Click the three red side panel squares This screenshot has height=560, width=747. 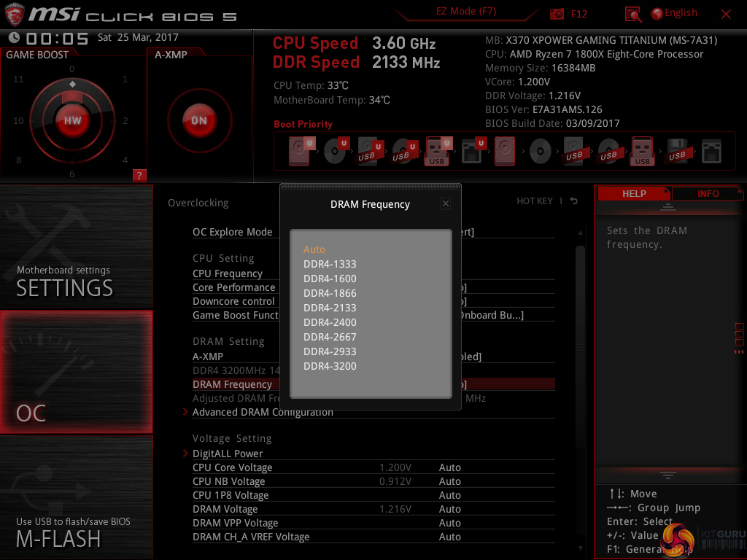[739, 335]
